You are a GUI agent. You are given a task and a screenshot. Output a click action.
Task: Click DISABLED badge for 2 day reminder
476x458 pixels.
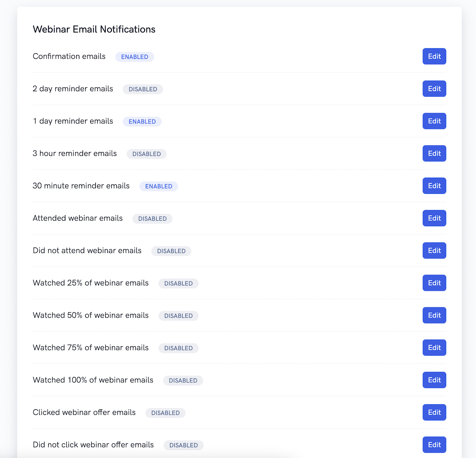coord(143,89)
